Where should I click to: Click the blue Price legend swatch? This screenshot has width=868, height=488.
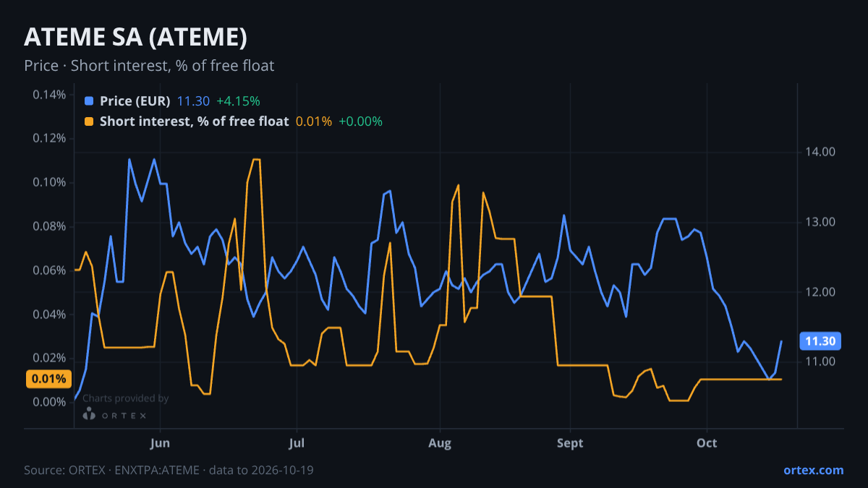(x=89, y=101)
